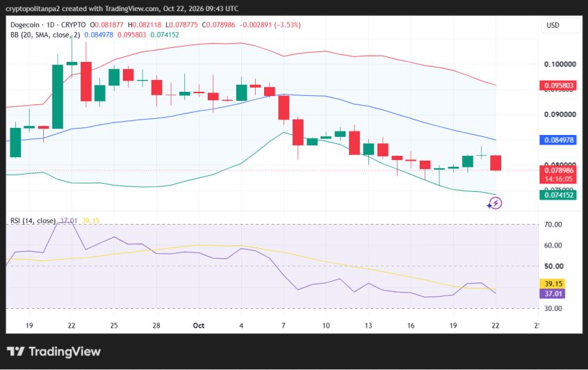Click the Oct label on time axis

198,325
